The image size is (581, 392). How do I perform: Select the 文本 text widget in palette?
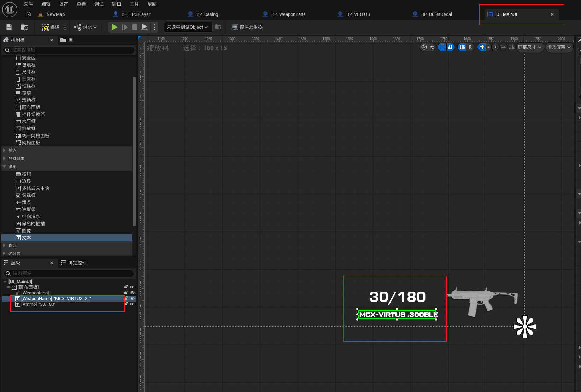(x=67, y=238)
